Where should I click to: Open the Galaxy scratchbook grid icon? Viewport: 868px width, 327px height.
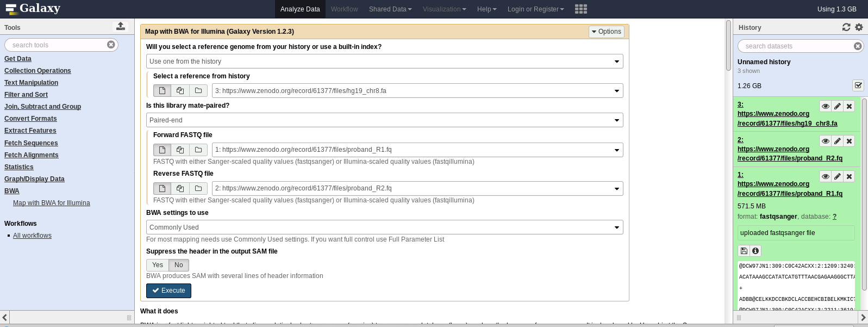[x=580, y=9]
